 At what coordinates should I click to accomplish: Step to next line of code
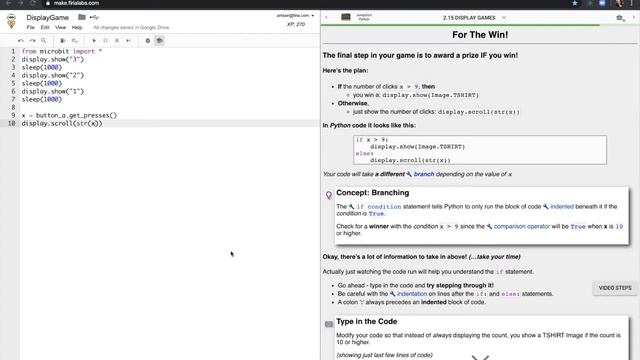(x=128, y=40)
